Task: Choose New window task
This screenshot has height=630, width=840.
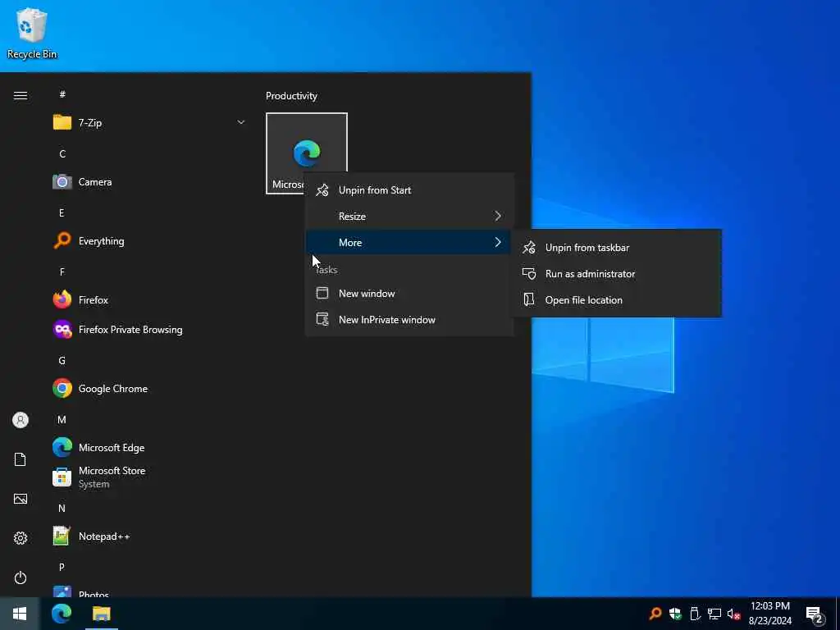Action: pos(410,294)
